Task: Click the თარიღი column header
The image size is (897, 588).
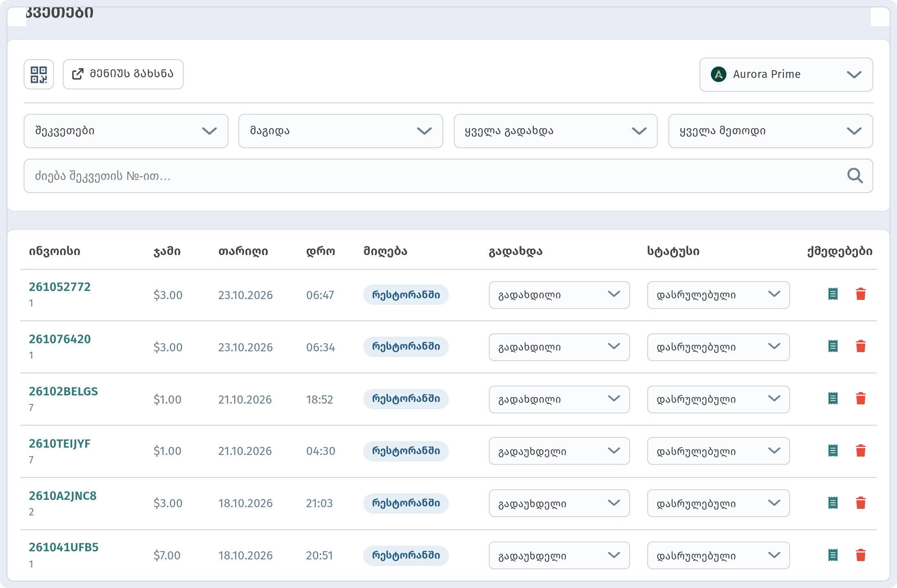Action: pos(243,251)
